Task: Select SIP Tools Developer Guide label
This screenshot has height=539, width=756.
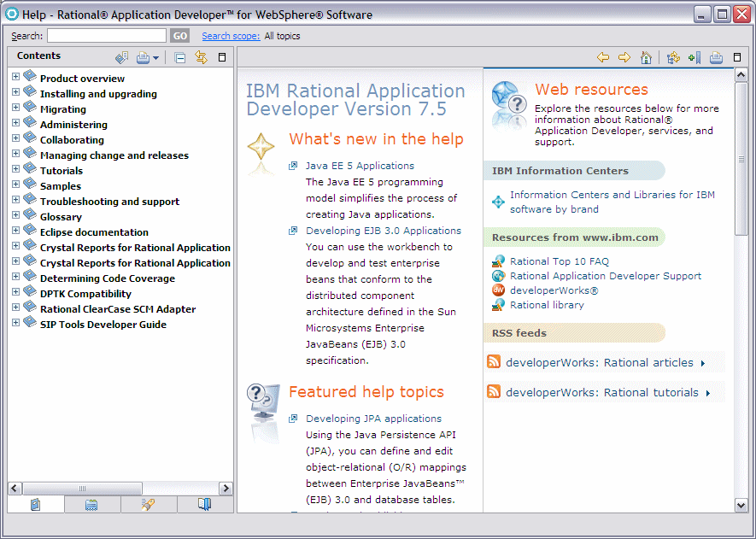Action: 103,325
